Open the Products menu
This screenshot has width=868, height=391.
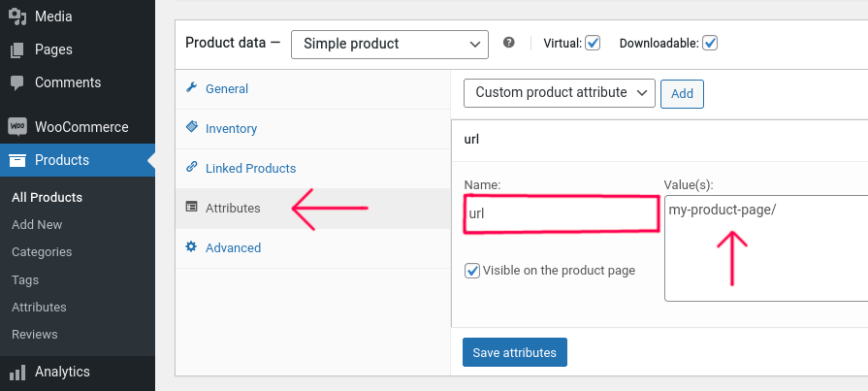pos(78,160)
